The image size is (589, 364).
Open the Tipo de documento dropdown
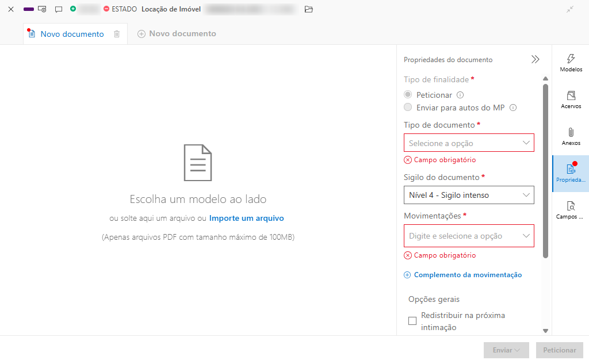pos(469,143)
